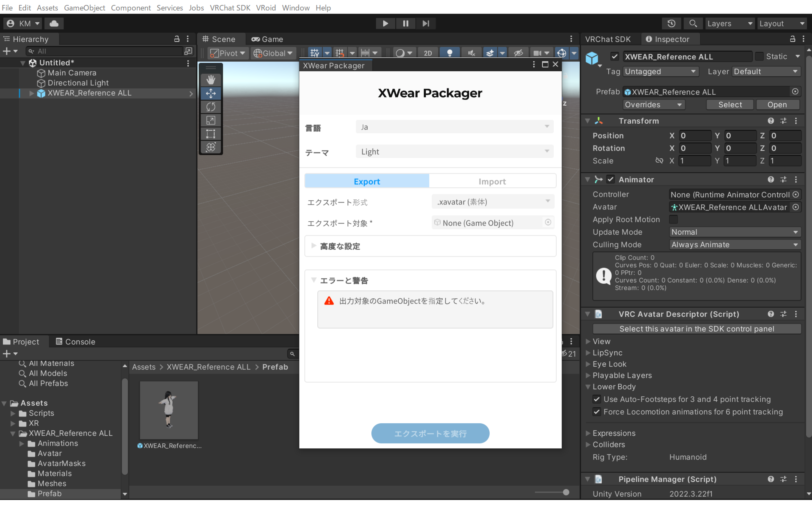Switch to the Console tab
The image size is (812, 511).
[75, 341]
